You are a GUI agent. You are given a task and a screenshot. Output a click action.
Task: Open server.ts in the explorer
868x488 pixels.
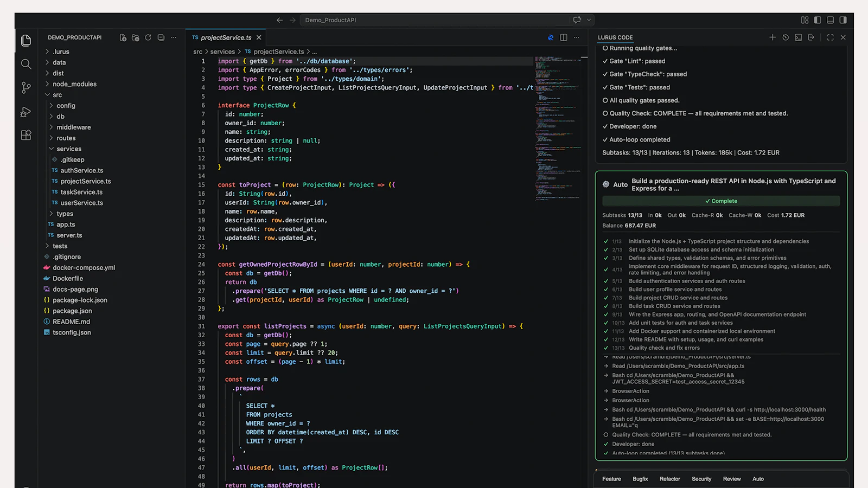pos(69,235)
